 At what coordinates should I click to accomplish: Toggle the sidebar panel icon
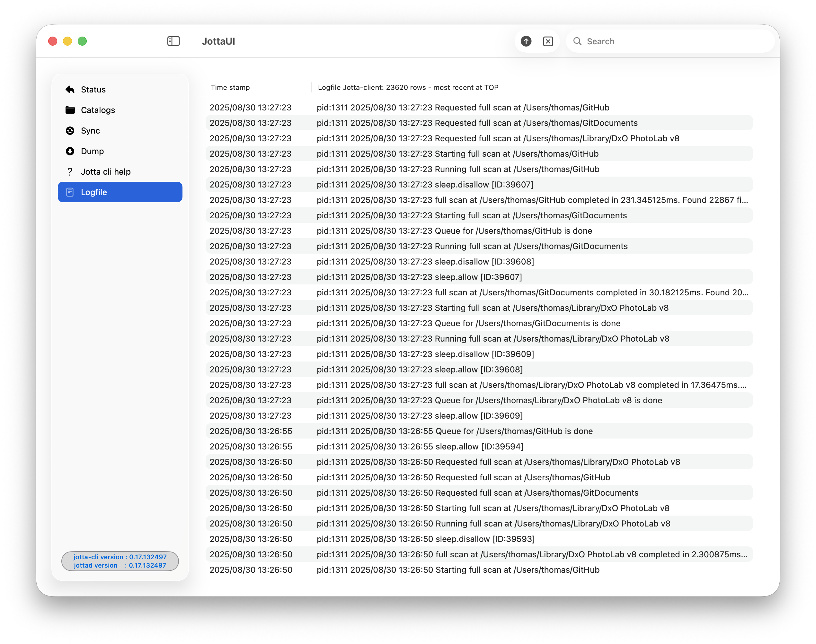(x=173, y=41)
